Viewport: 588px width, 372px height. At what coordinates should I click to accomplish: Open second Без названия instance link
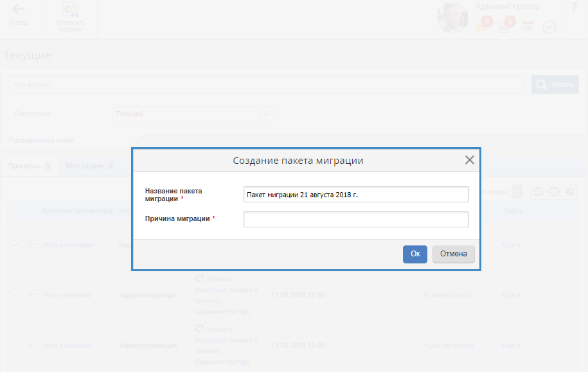click(67, 295)
